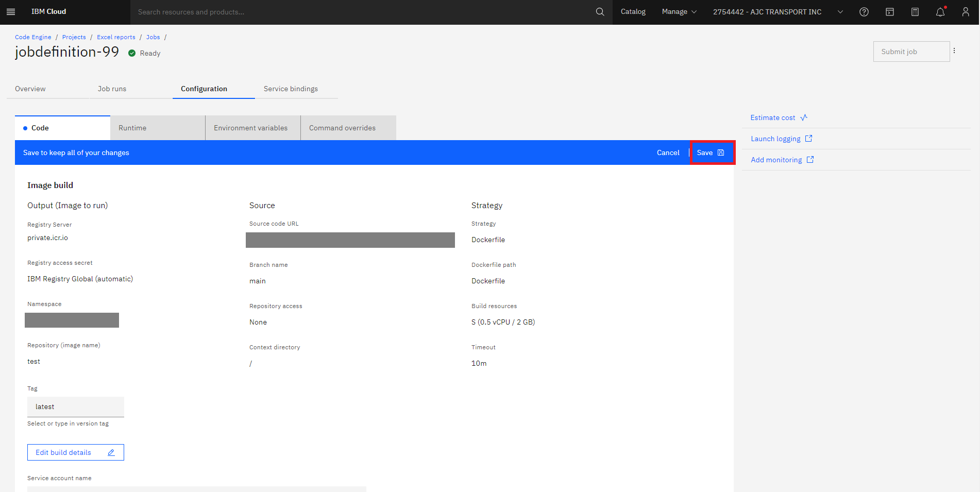Open the hamburger navigation menu
The image size is (980, 492).
pyautogui.click(x=11, y=12)
